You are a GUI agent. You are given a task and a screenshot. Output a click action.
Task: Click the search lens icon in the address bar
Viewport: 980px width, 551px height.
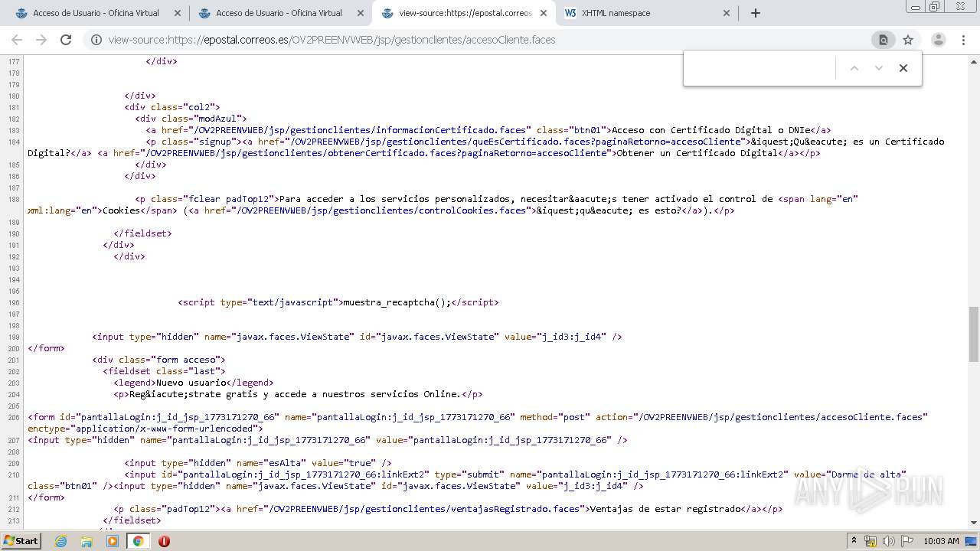click(883, 40)
